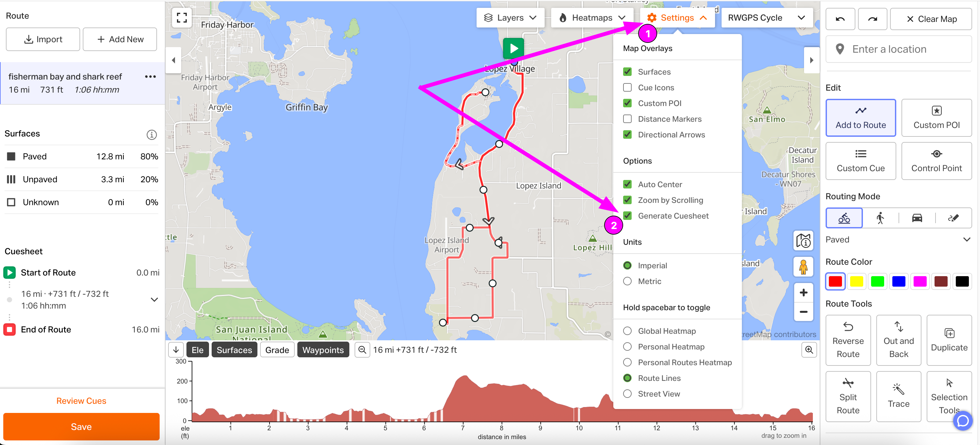This screenshot has height=445, width=980.
Task: Switch to walking routing mode
Action: tap(880, 218)
